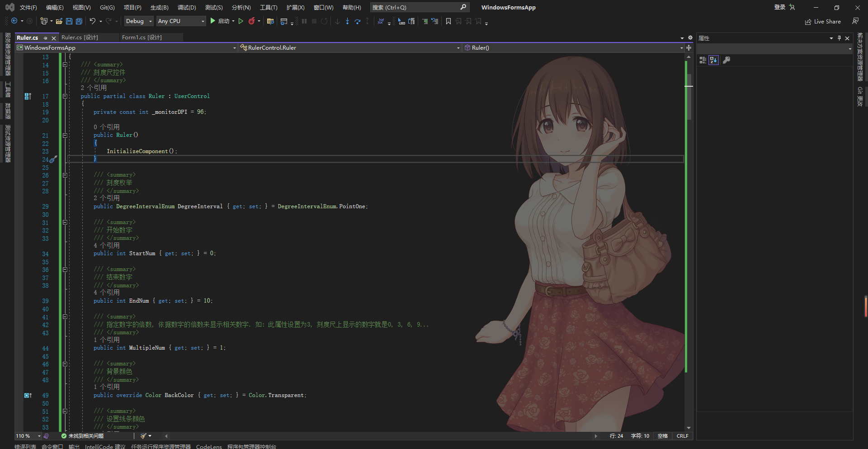868x449 pixels.
Task: Collapse the summary comment at line 41
Action: [x=65, y=317]
